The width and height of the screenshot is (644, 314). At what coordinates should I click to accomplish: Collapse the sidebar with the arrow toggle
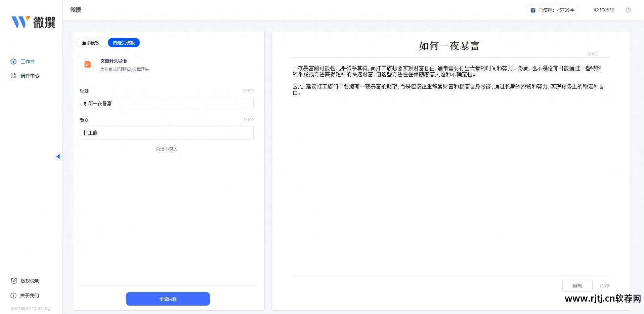pos(58,156)
